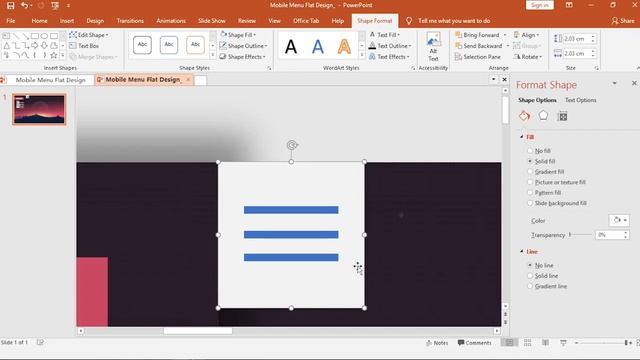The width and height of the screenshot is (640, 360).
Task: Click Alt Text accessibility button
Action: click(x=433, y=47)
